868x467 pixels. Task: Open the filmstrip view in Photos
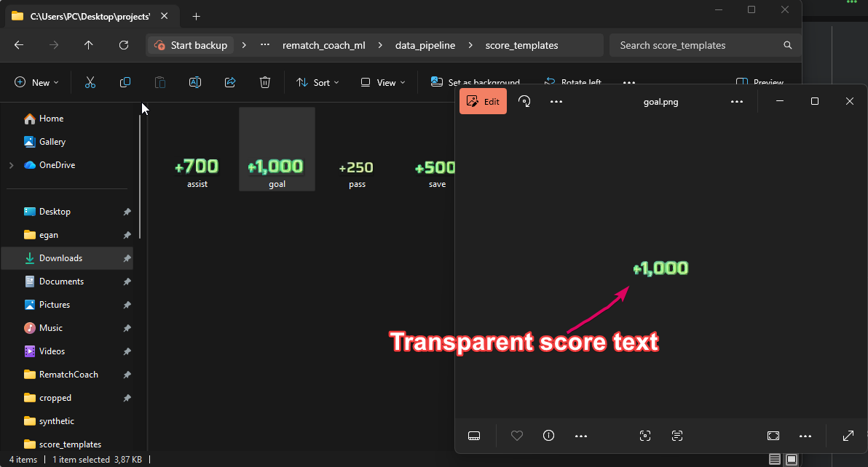point(474,436)
